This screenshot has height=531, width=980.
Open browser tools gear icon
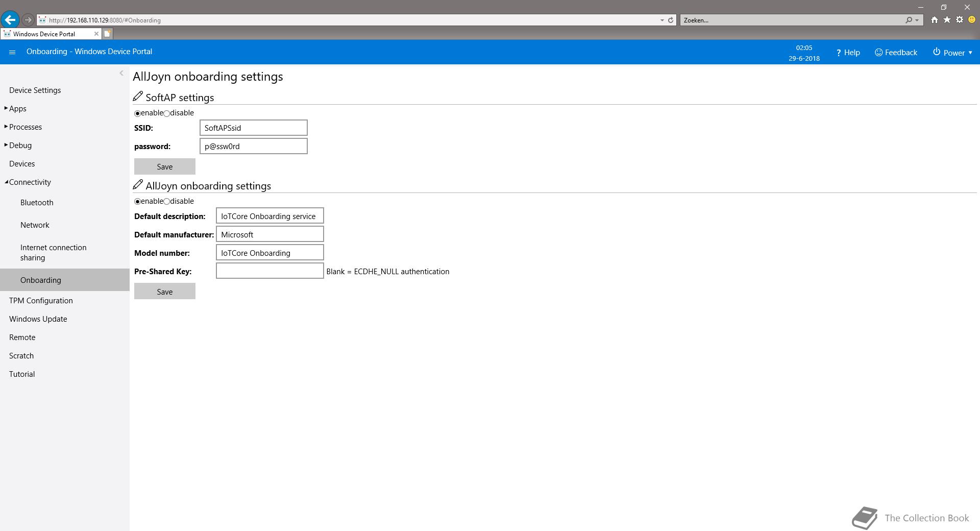click(960, 20)
